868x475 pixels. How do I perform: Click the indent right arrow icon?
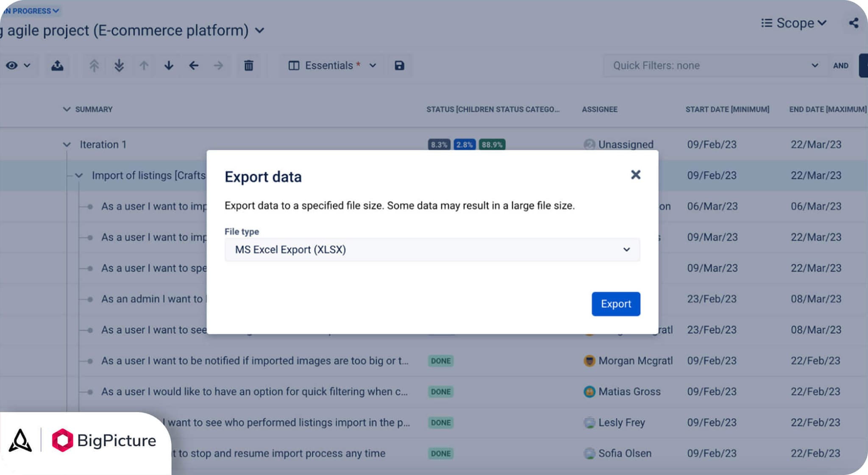pos(218,66)
